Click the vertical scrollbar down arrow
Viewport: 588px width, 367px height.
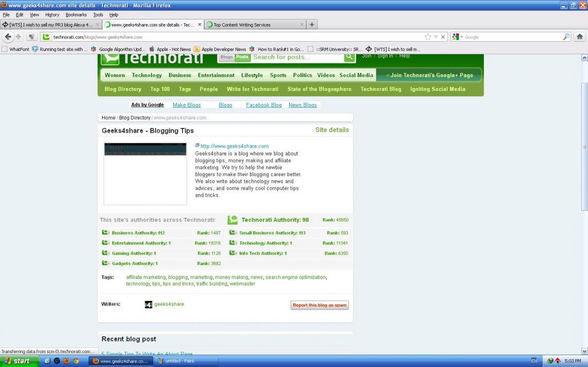click(584, 351)
